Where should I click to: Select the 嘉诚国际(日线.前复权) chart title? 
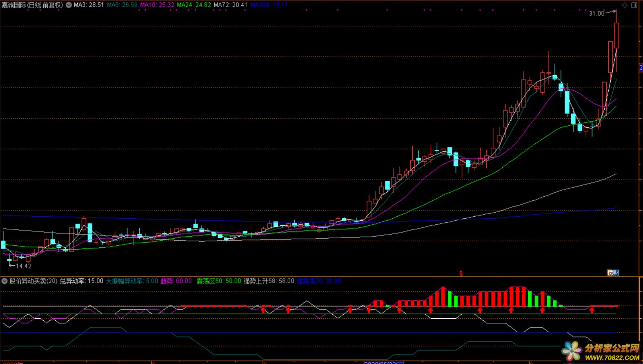(x=32, y=5)
